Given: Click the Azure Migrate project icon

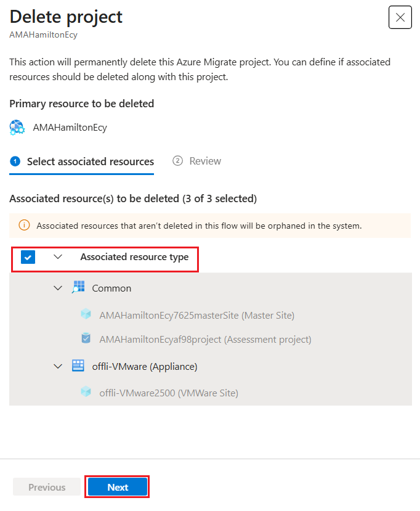Looking at the screenshot, I should click(17, 128).
